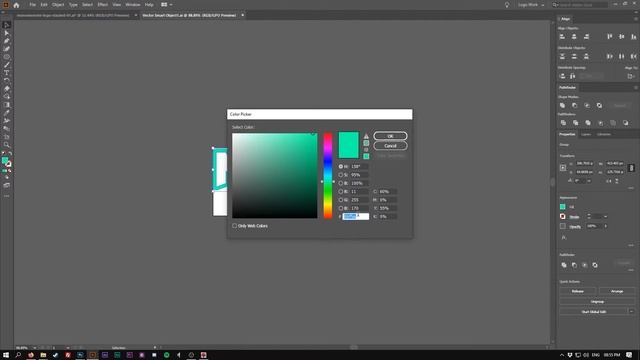640x360 pixels.
Task: Open the stroke weight dropdown in Appearance
Action: (x=605, y=217)
